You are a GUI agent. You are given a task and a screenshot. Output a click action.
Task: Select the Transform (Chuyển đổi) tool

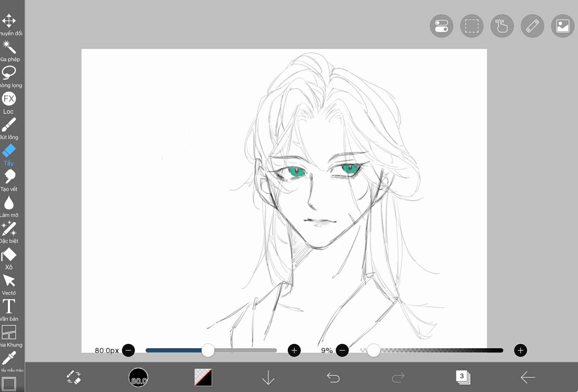coord(9,21)
